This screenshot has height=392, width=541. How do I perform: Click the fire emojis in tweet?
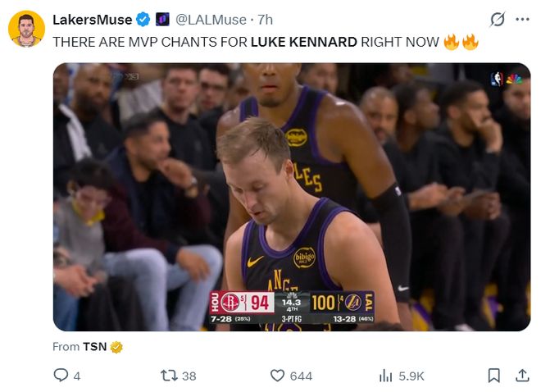(461, 41)
